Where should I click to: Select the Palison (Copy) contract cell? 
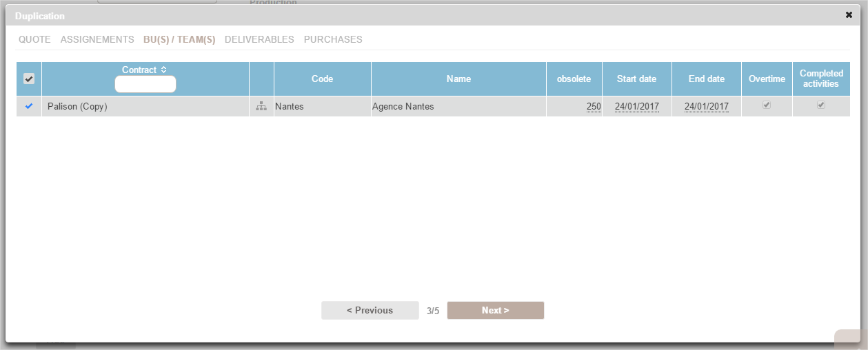[77, 107]
